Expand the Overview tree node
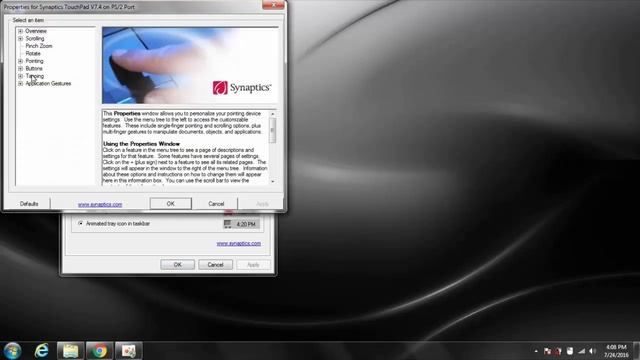Image resolution: width=640 pixels, height=360 pixels. 20,31
